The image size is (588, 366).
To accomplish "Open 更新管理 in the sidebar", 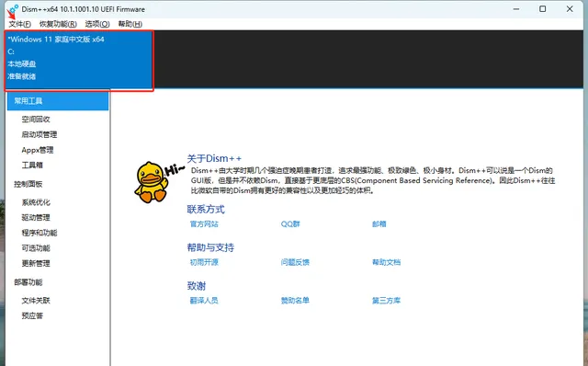I will click(36, 263).
